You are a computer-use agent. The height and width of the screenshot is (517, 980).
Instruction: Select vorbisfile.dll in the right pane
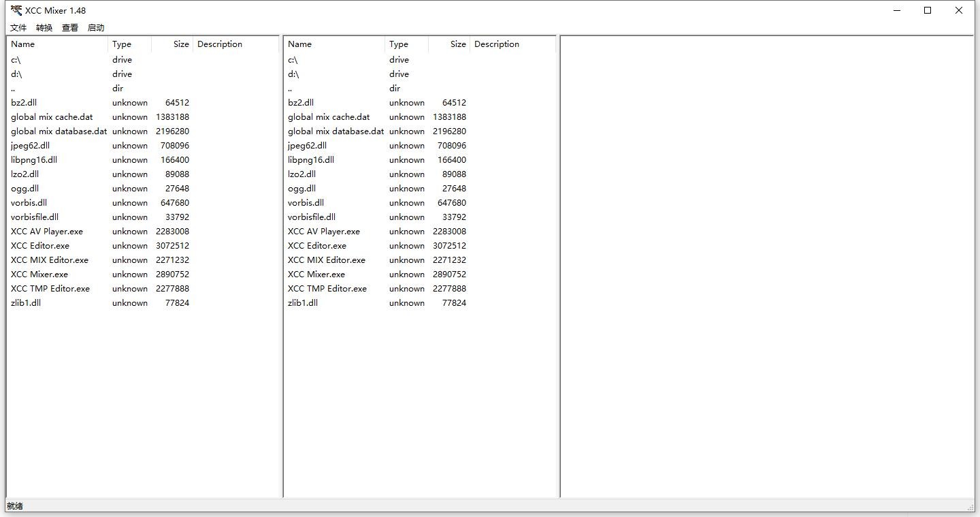pos(312,217)
